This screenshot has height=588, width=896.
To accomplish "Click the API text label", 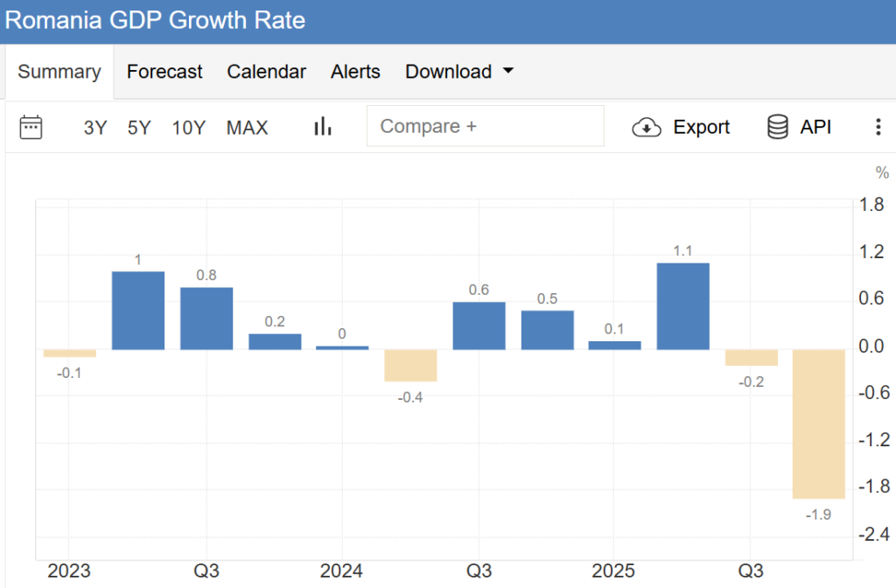I will [815, 128].
